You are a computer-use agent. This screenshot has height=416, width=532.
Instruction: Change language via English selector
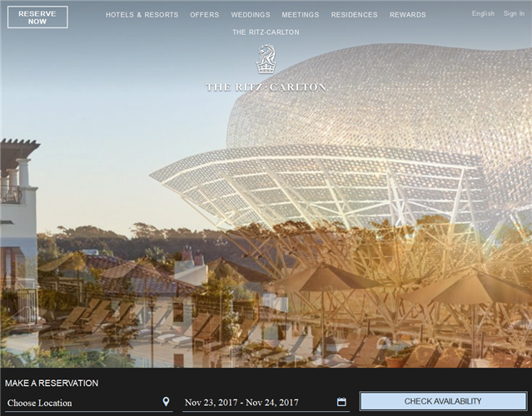(x=483, y=14)
